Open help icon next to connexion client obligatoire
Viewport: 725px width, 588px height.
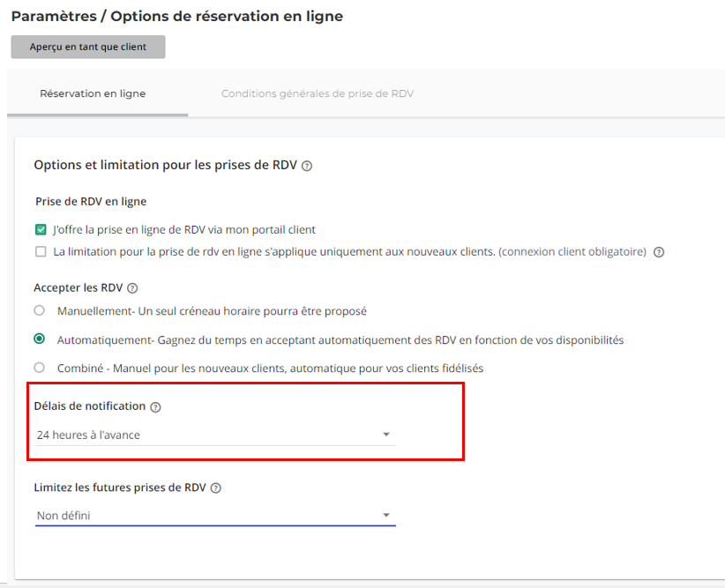pos(659,252)
